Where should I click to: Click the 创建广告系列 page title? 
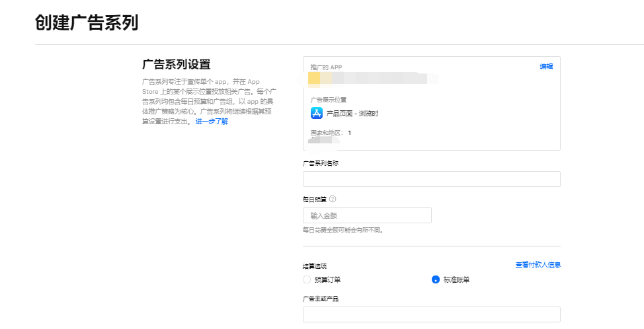click(x=87, y=22)
